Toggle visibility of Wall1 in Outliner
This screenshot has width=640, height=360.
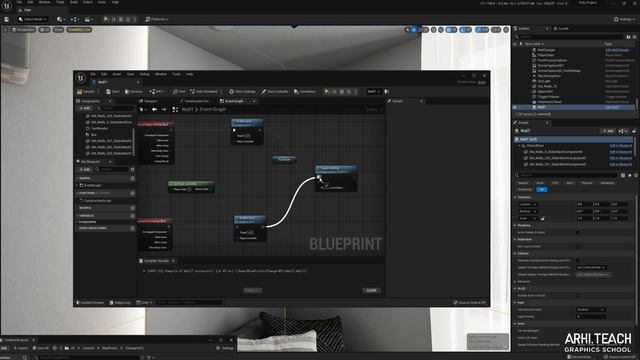pos(515,107)
